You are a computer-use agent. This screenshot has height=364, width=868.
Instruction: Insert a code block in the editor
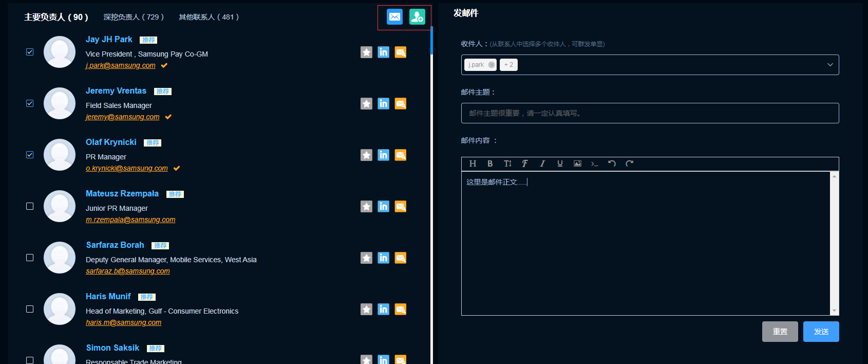point(595,163)
